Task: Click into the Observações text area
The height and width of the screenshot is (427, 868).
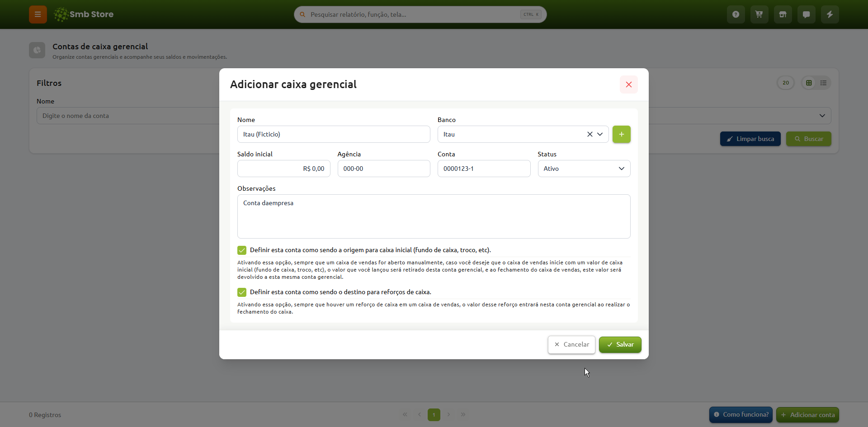Action: [x=434, y=216]
